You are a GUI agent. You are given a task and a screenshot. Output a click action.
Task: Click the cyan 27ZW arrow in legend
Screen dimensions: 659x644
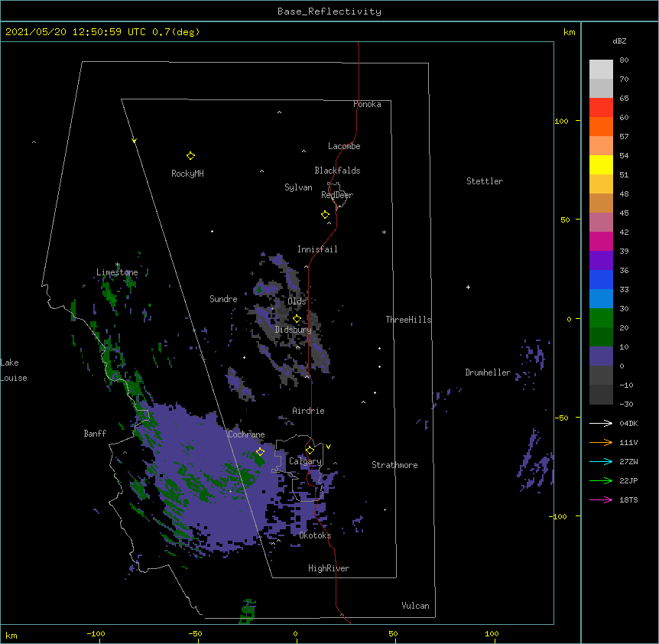(x=601, y=461)
